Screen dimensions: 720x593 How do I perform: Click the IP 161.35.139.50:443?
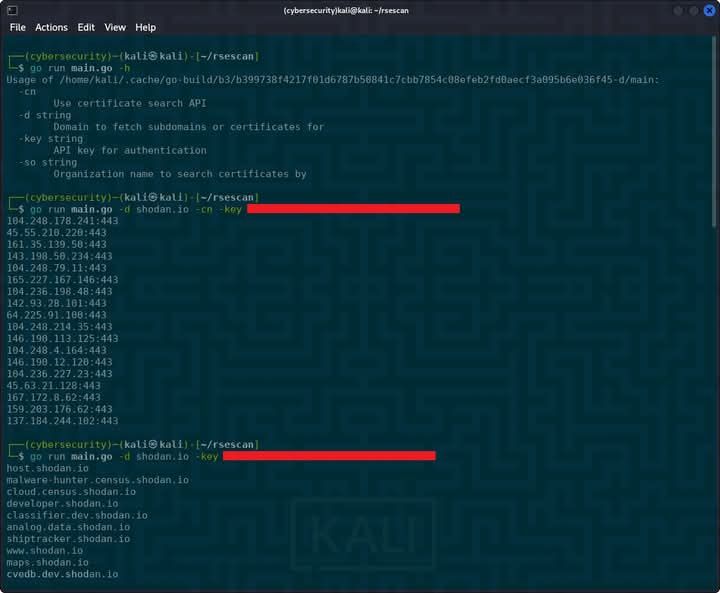coord(56,244)
